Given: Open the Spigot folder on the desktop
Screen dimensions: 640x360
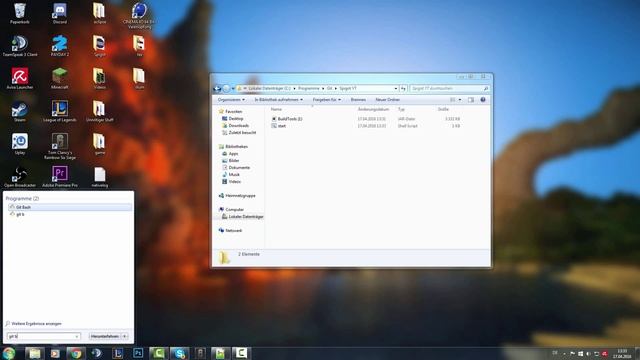Looking at the screenshot, I should click(99, 46).
